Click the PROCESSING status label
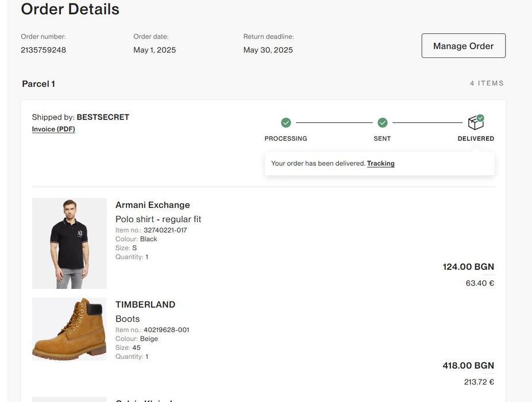 286,138
